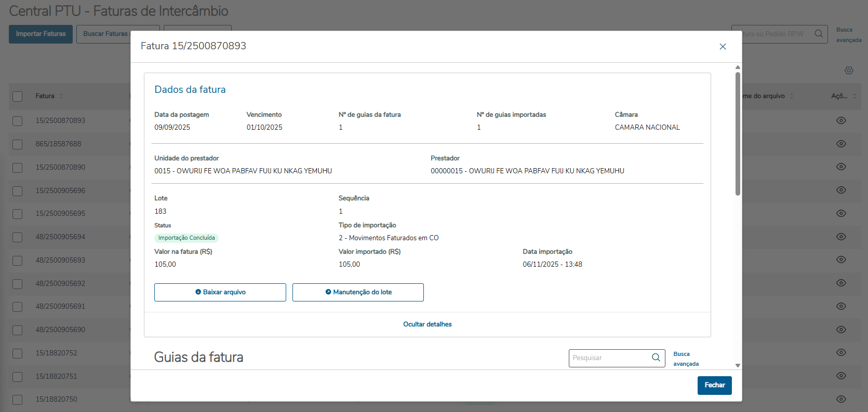Sort by Nome do arquivo column arrows

[x=791, y=96]
